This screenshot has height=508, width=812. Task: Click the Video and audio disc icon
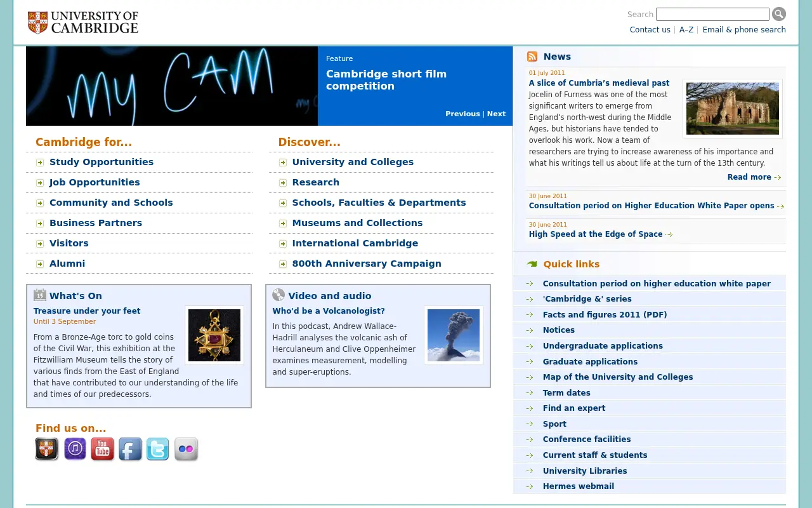[278, 295]
